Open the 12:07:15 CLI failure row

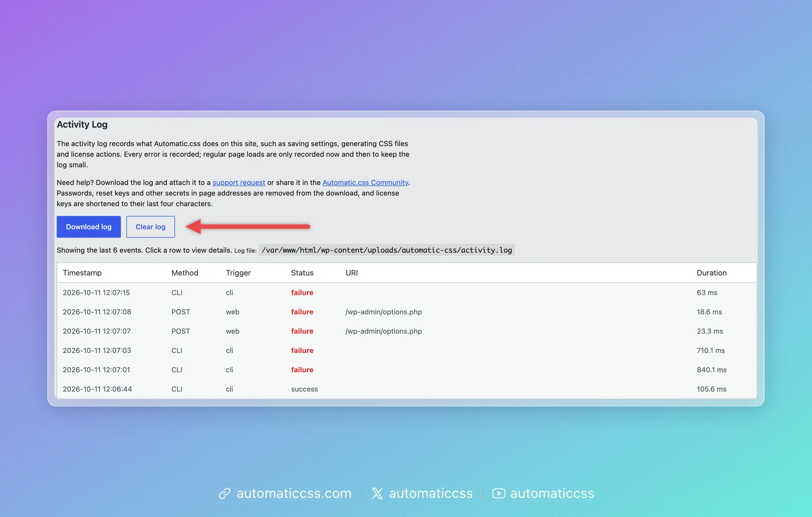[407, 292]
